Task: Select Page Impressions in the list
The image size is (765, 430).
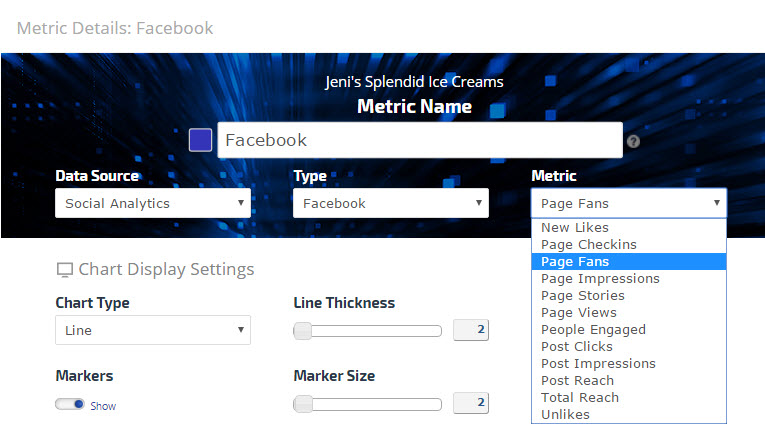Action: (x=600, y=279)
